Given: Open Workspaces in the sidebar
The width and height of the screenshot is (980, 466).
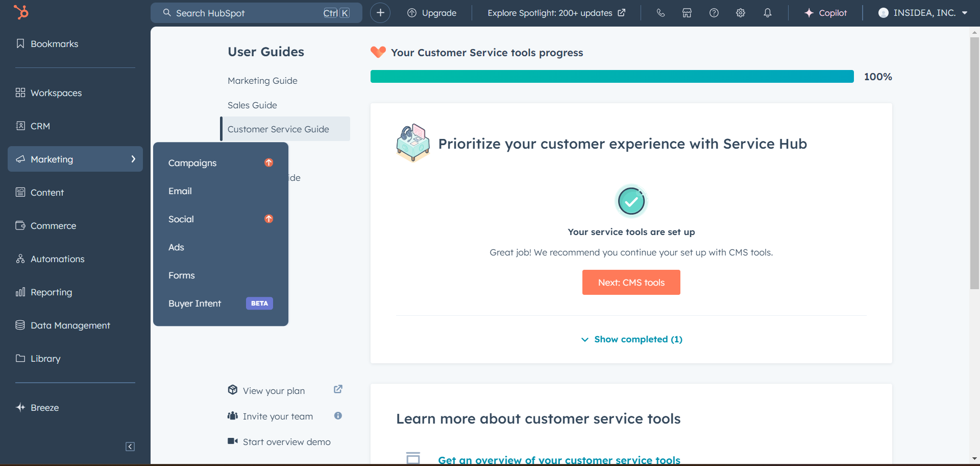Looking at the screenshot, I should click(49, 93).
